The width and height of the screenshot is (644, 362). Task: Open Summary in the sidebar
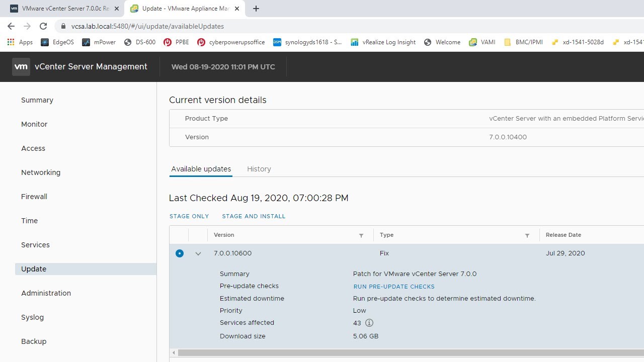37,100
